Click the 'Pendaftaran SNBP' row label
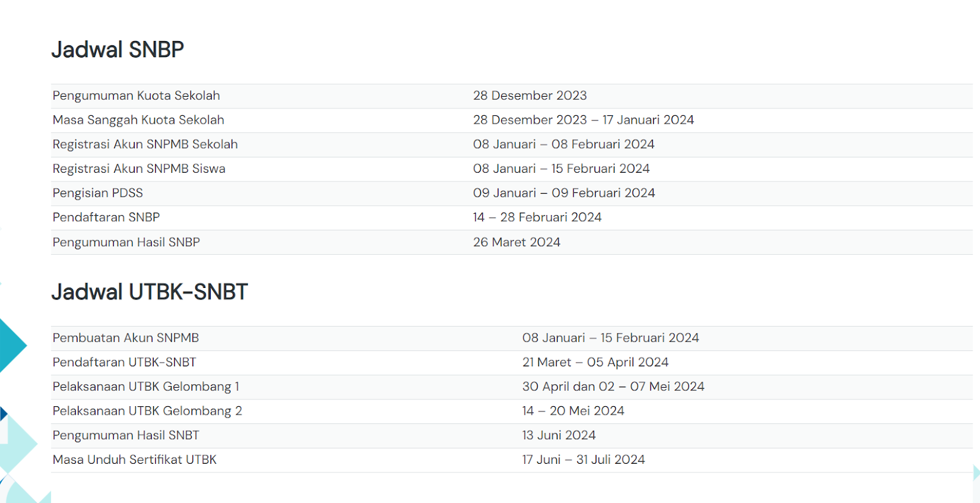The height and width of the screenshot is (503, 980). pos(106,217)
